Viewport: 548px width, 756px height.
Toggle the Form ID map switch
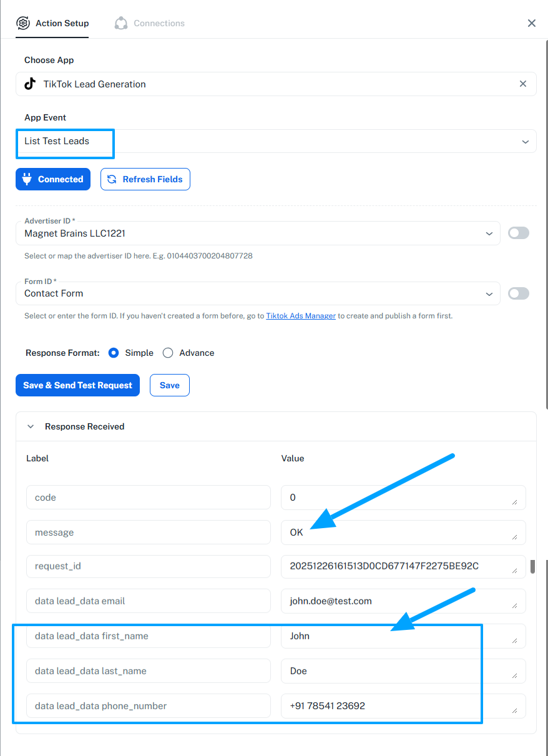[519, 293]
